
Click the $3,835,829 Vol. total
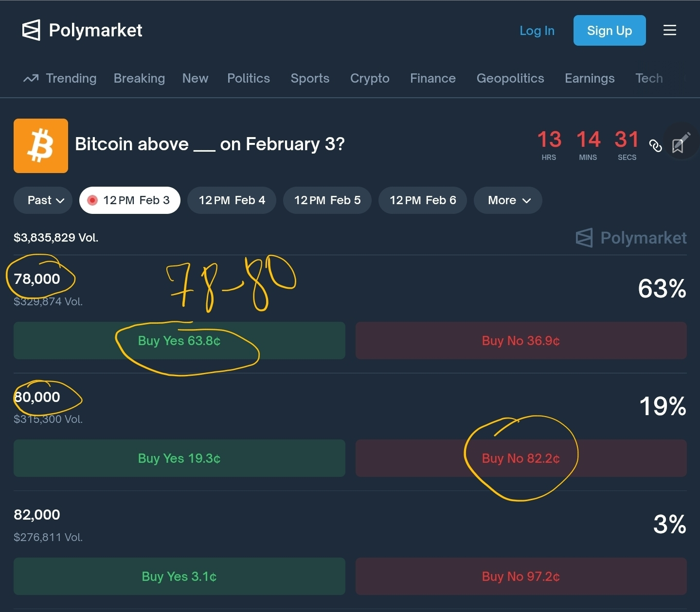56,238
